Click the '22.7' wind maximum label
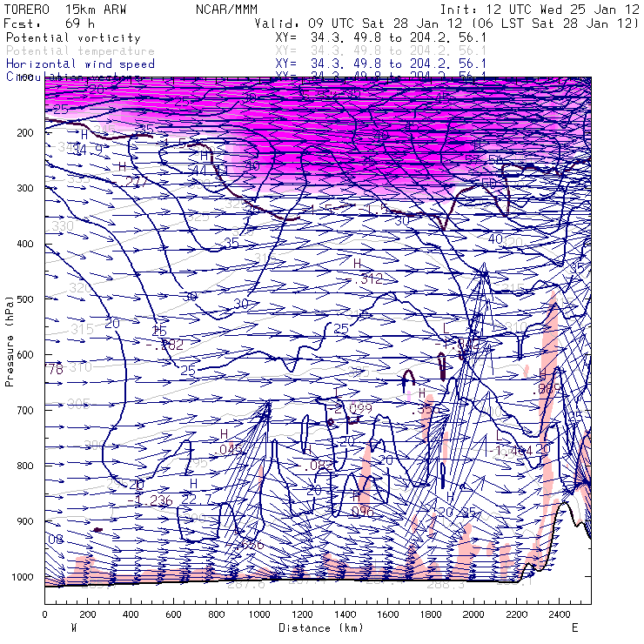Image resolution: width=644 pixels, height=644 pixels. point(197,500)
